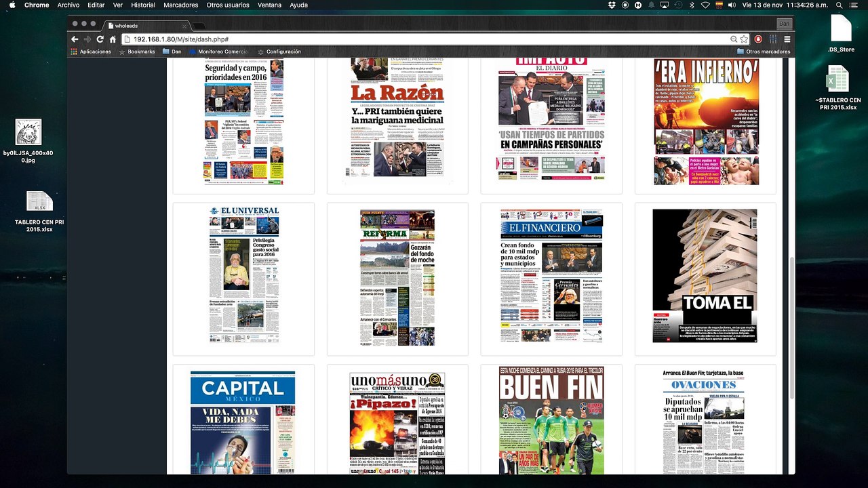Open the Capital México front page thumbnail
The image size is (868, 488).
point(243,422)
